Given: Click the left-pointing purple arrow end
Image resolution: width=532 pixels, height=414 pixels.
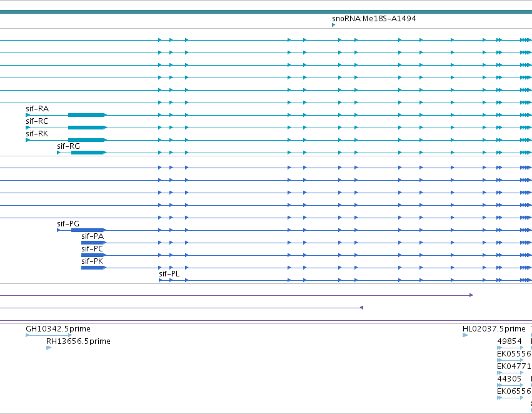Looking at the screenshot, I should tap(362, 308).
